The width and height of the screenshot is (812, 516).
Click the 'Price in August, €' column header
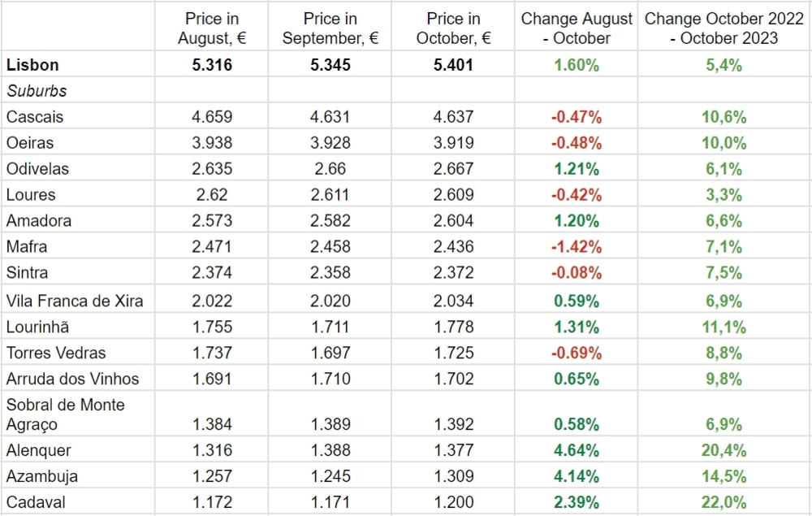pos(212,28)
